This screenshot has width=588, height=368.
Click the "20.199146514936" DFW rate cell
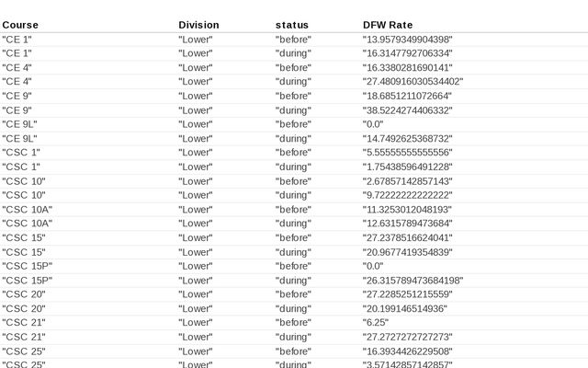pos(404,309)
